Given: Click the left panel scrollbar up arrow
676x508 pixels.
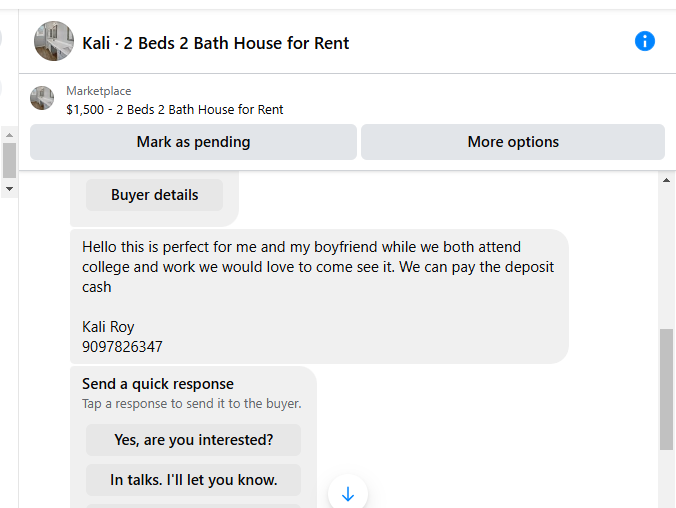Looking at the screenshot, I should [x=9, y=135].
